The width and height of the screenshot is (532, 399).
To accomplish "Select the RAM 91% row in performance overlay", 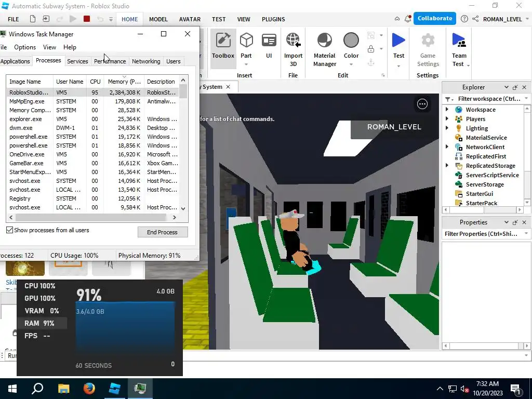I will tap(43, 323).
